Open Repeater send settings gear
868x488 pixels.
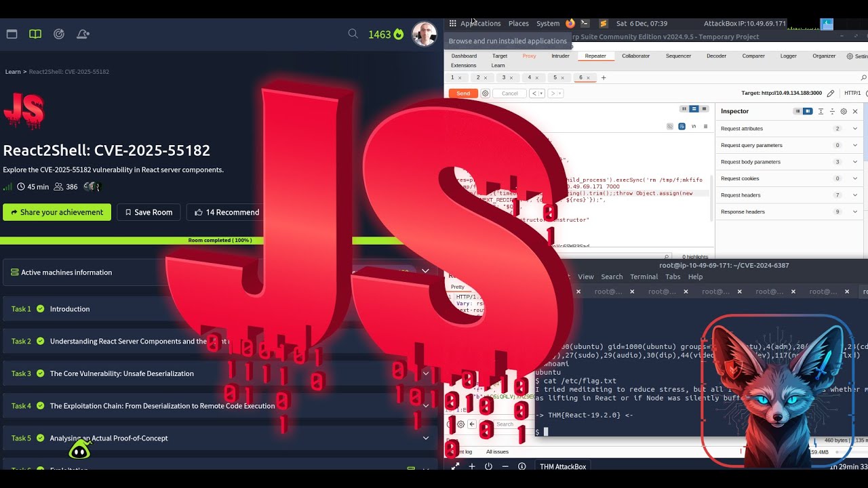coord(486,94)
